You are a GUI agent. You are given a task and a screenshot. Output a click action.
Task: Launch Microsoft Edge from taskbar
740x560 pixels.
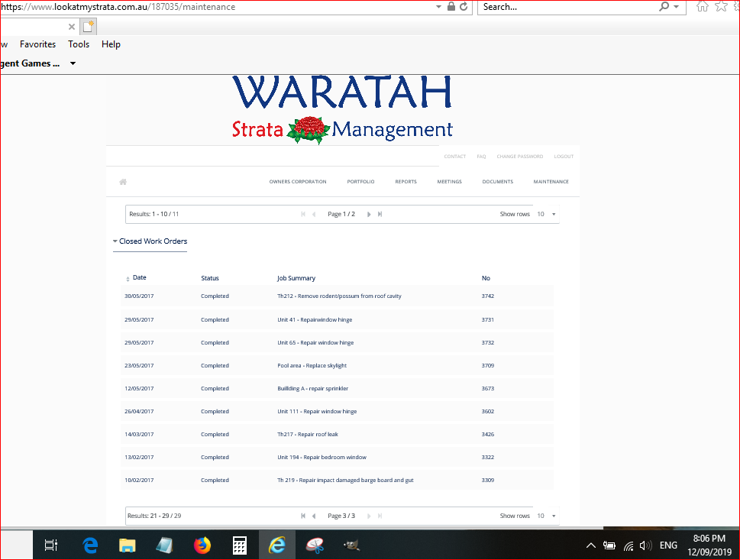89,545
